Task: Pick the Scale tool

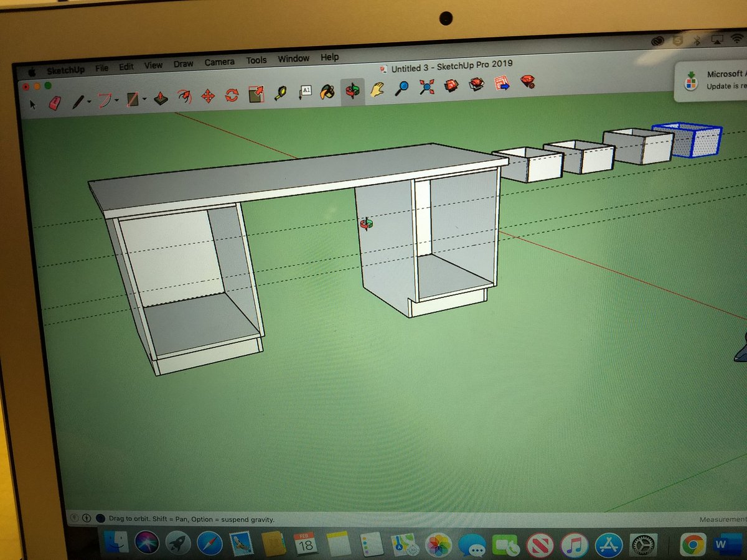Action: pos(256,94)
